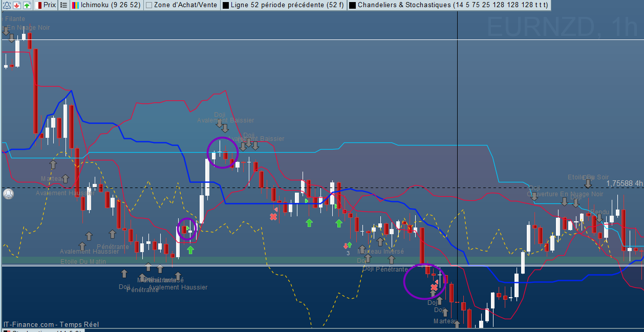Click the red down-arrow sell icon
644x332 pixels.
(16, 5)
